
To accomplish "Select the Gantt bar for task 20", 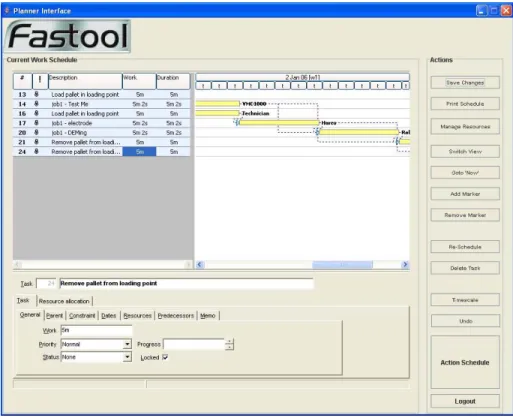I will click(359, 132).
